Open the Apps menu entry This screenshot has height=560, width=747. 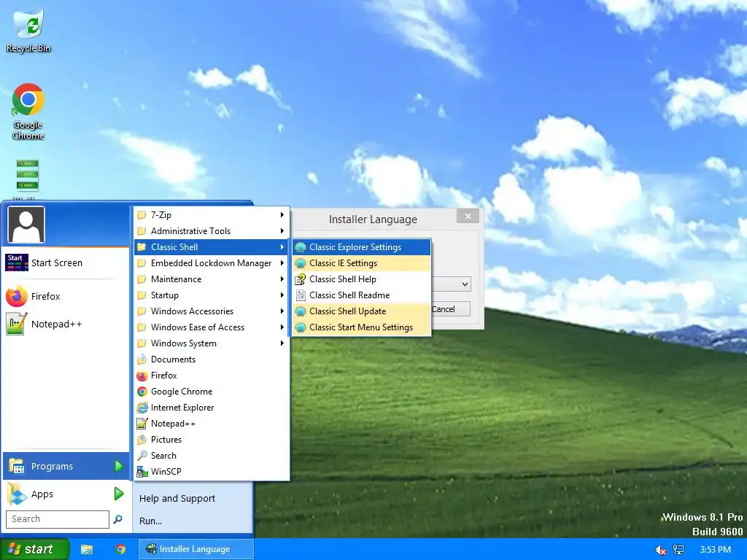click(x=66, y=494)
